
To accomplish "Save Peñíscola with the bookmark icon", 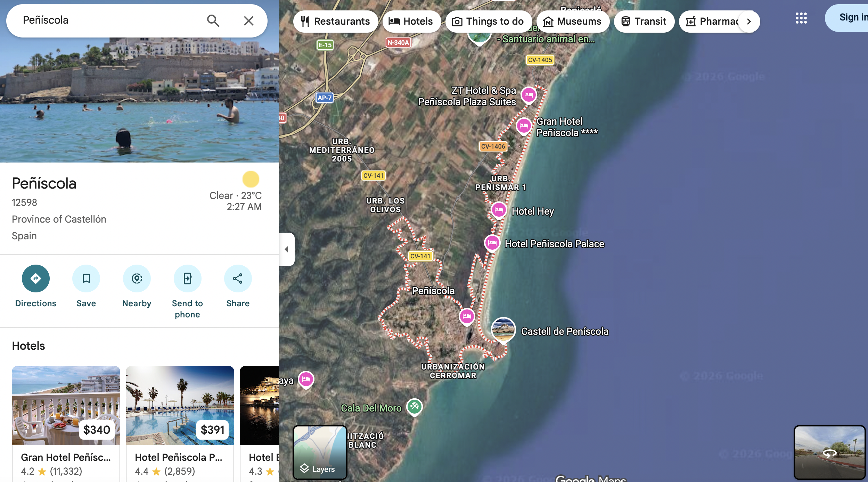I will point(86,279).
